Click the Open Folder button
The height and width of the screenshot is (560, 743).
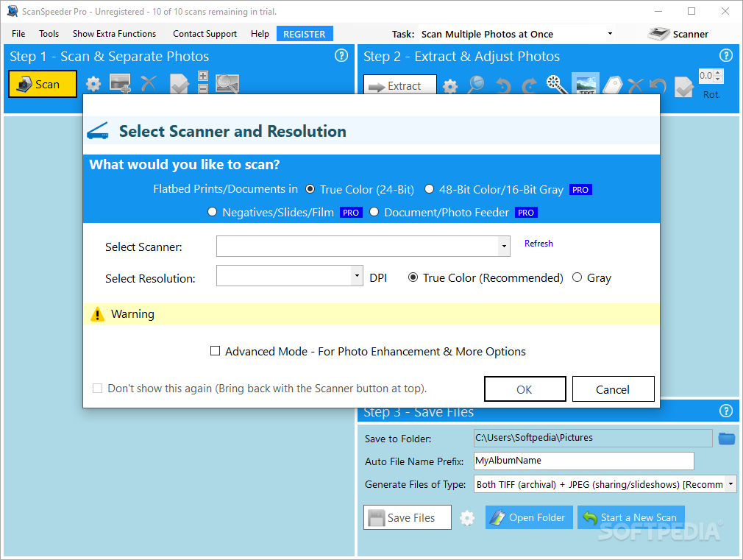(529, 517)
